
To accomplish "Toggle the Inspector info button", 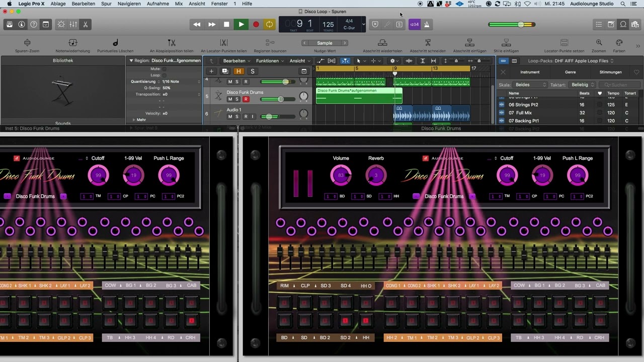I will point(22,24).
